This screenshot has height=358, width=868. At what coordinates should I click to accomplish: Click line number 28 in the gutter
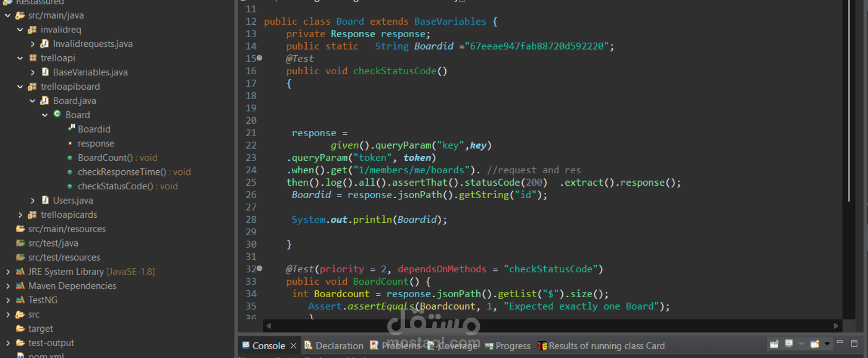(251, 220)
